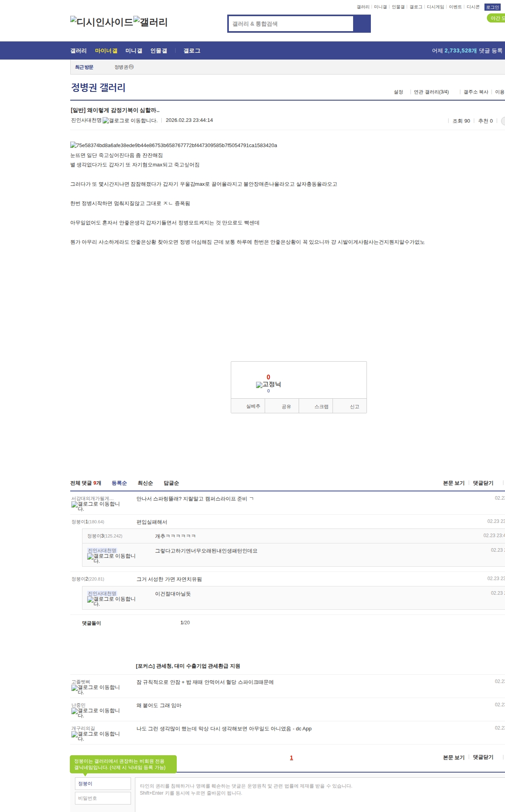This screenshot has width=505, height=812.
Task: Open the 설정 menu in gallery header
Action: point(398,92)
